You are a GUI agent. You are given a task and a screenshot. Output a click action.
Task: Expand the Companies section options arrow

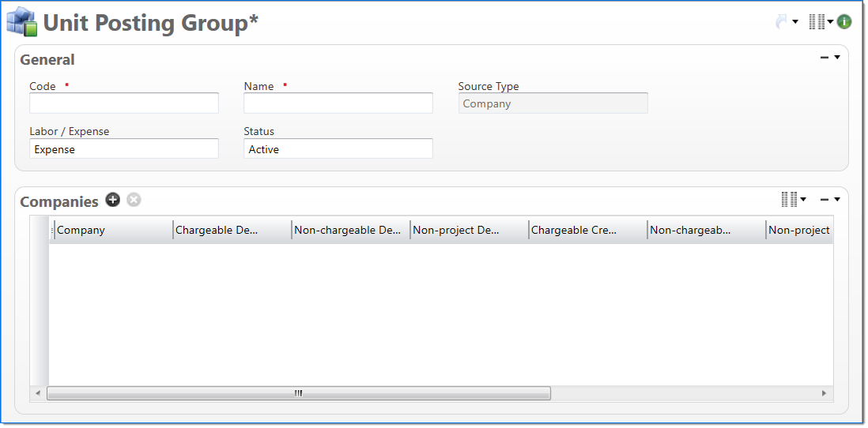[x=837, y=200]
